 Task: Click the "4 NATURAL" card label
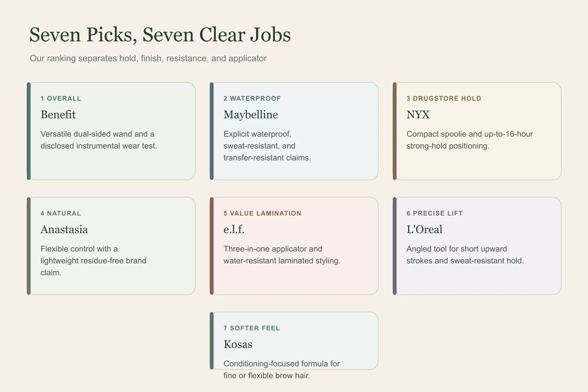(x=61, y=213)
